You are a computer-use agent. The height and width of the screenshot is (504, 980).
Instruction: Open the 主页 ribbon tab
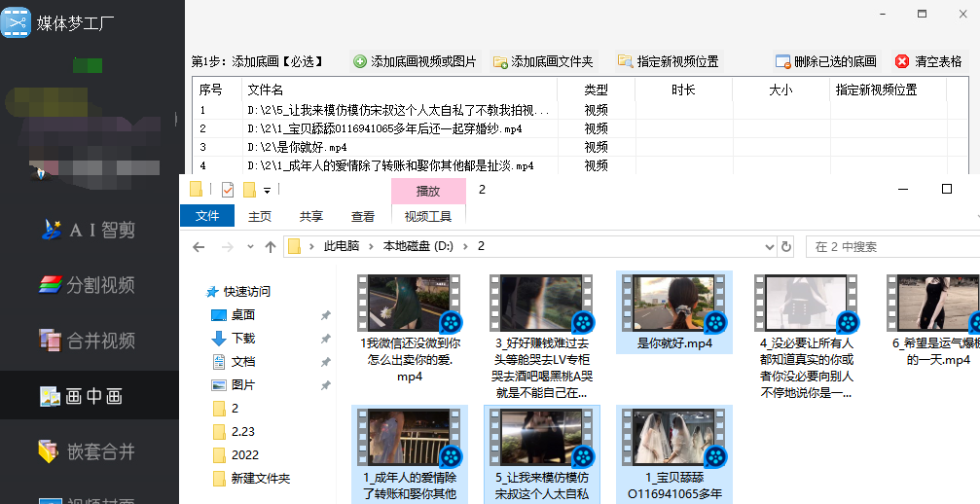(x=260, y=216)
